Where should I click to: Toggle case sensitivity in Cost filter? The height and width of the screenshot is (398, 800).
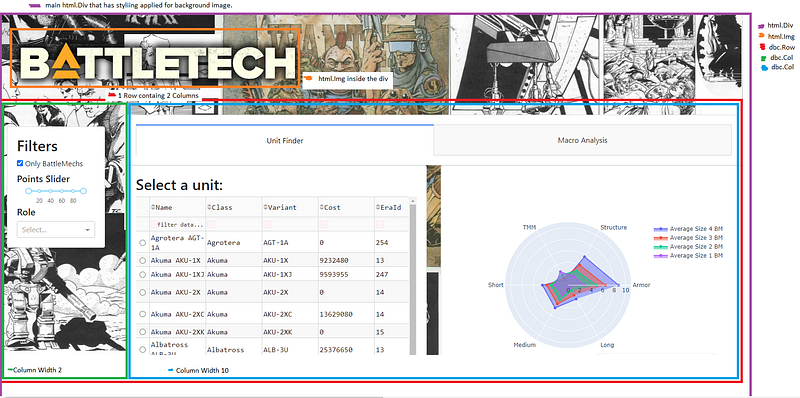[x=323, y=224]
